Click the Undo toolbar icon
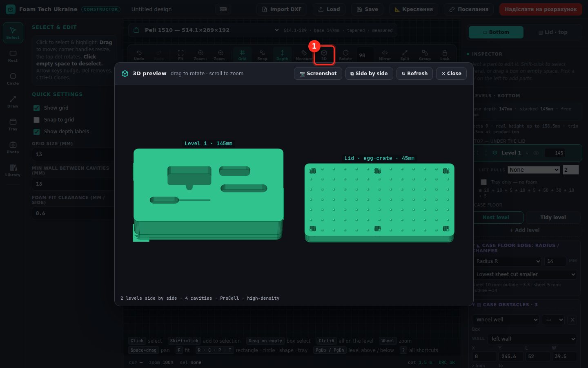Viewport: 588px width, 368px height. coord(139,55)
